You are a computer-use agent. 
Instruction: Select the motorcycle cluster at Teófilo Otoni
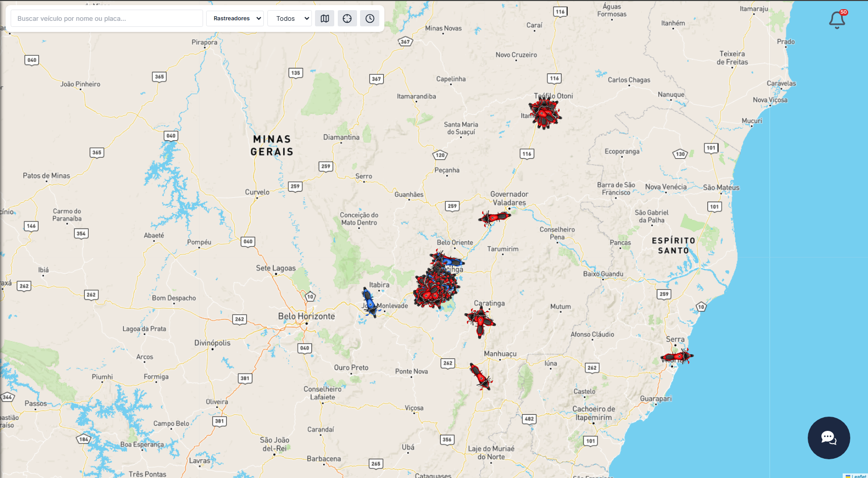tap(544, 113)
